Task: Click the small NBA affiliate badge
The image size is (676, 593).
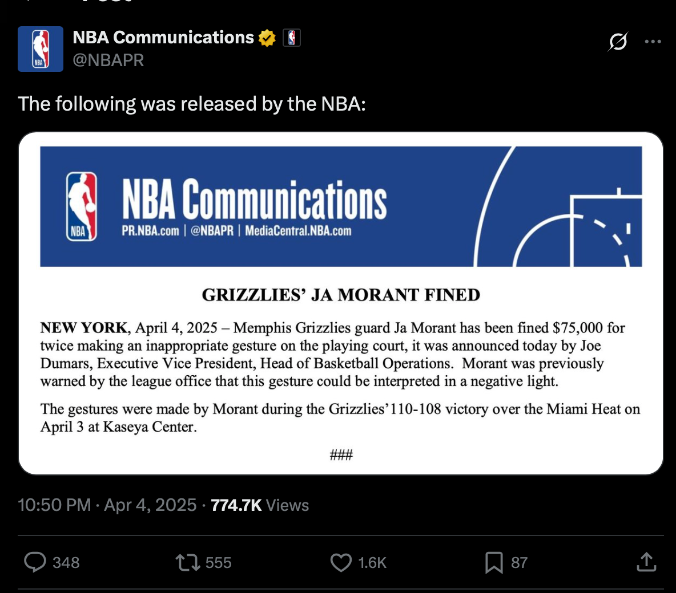Action: tap(292, 38)
